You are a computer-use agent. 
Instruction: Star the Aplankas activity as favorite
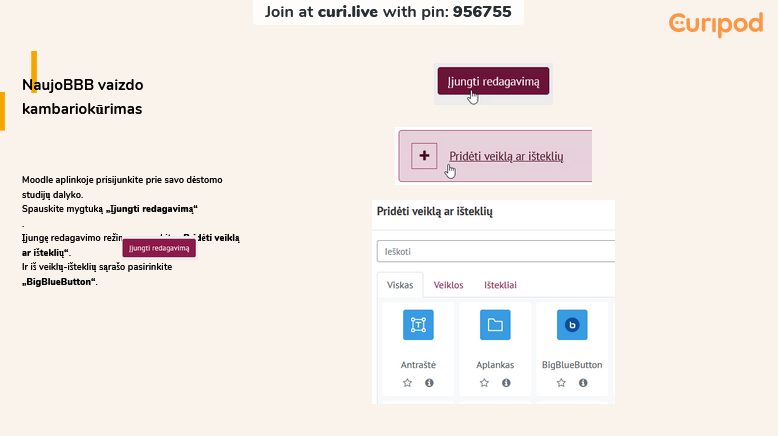coord(484,383)
